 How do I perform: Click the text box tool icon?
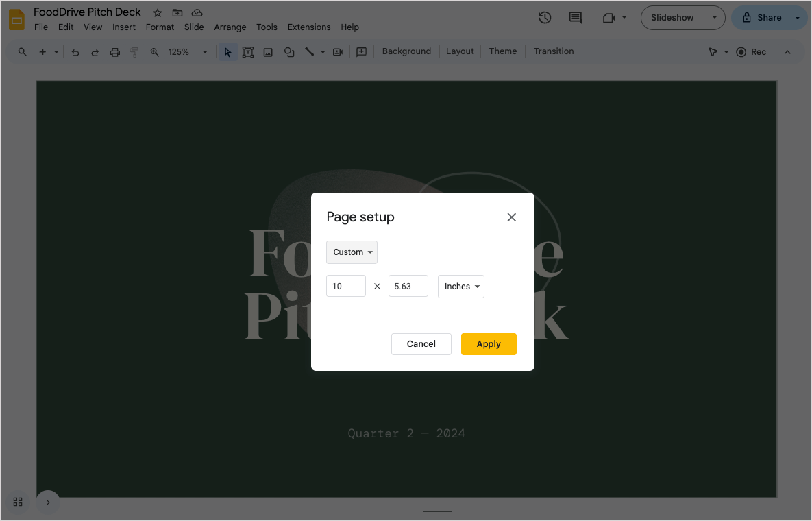click(247, 52)
